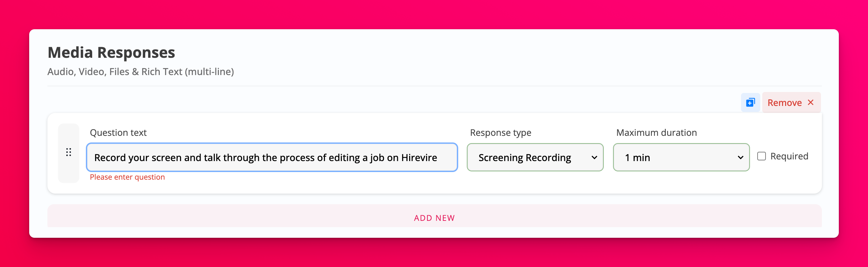Open the 1 min duration dropdown
Screen dimensions: 868x267
681,158
